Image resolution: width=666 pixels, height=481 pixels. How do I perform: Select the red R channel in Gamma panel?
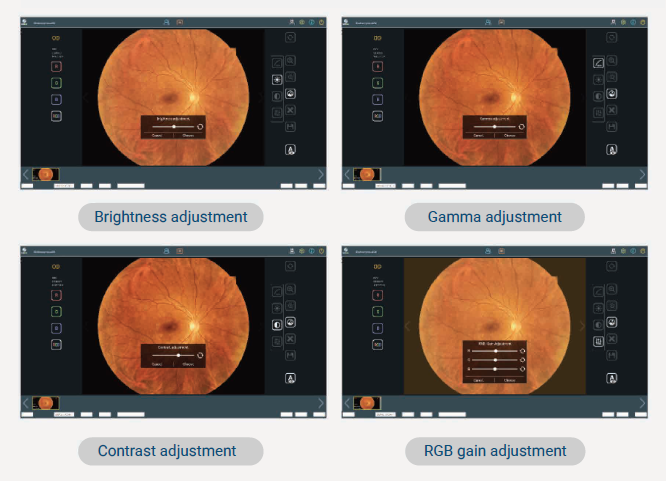[x=378, y=67]
